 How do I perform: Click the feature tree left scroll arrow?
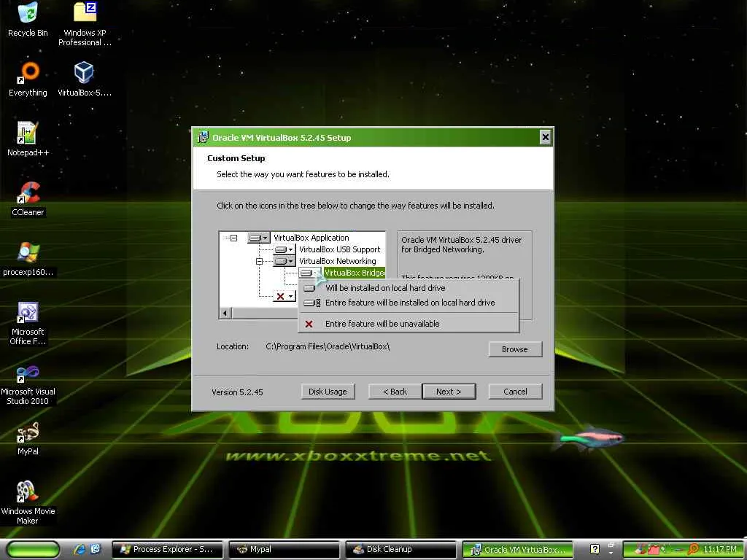click(225, 313)
